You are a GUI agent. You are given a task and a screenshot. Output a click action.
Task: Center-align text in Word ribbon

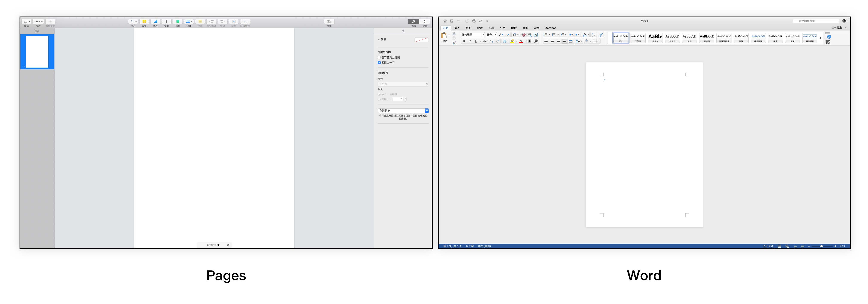click(552, 41)
